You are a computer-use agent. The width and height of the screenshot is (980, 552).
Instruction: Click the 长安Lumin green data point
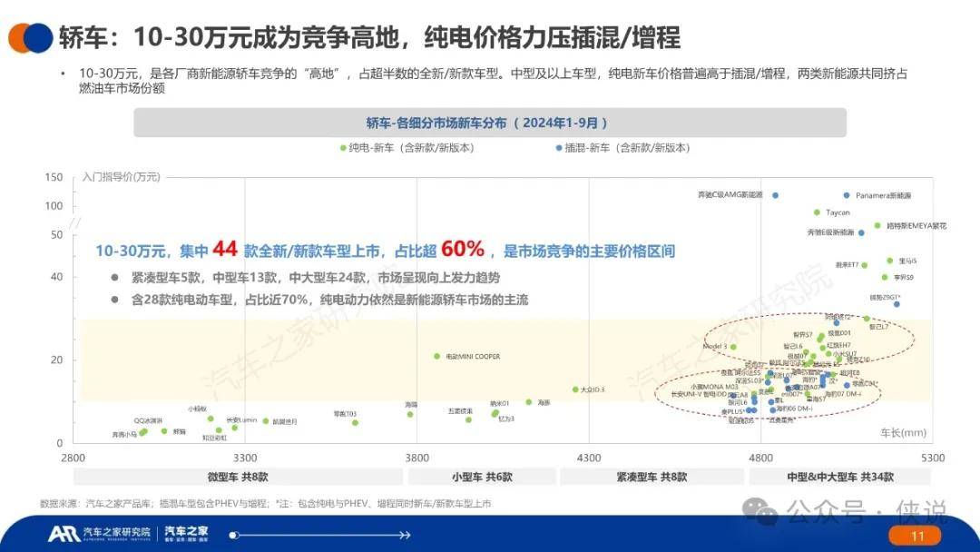(x=234, y=429)
